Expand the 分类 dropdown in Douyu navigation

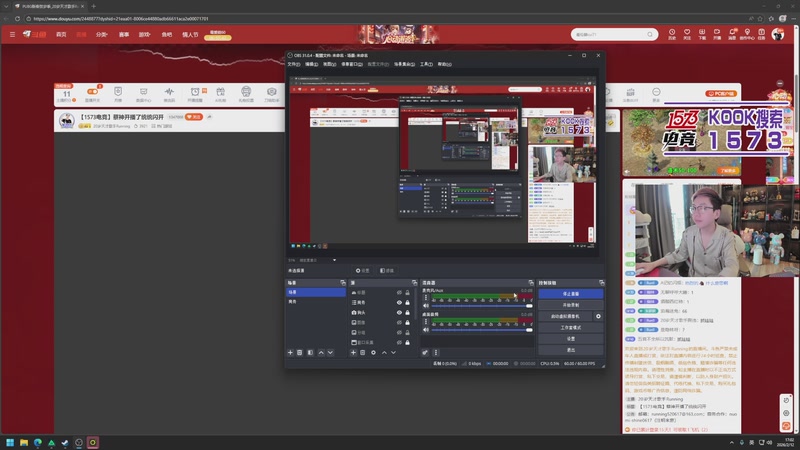tap(102, 34)
